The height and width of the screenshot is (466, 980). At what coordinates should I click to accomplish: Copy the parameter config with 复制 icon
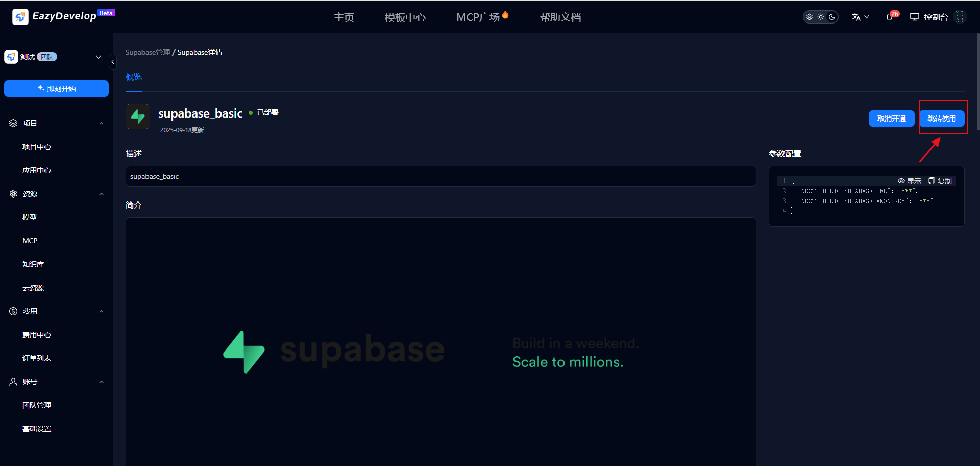(x=940, y=181)
